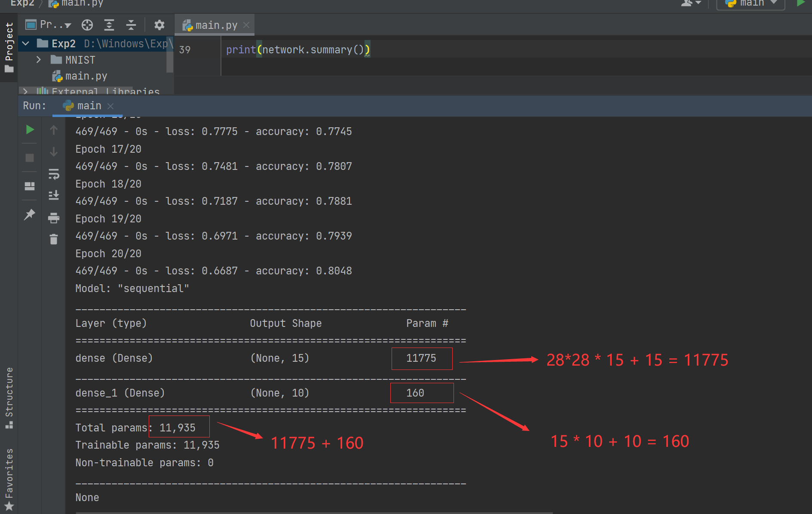Click the 'Epoch 20/20' console line

(108, 254)
